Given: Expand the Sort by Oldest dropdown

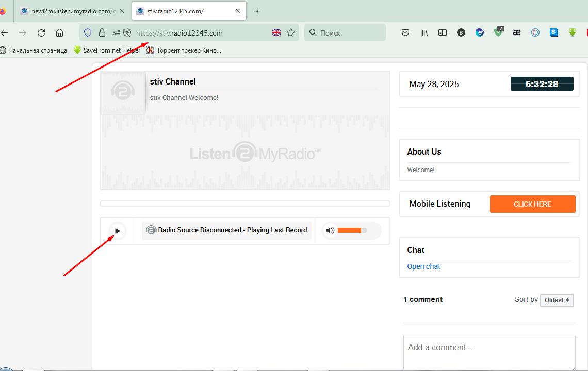Looking at the screenshot, I should [x=557, y=300].
